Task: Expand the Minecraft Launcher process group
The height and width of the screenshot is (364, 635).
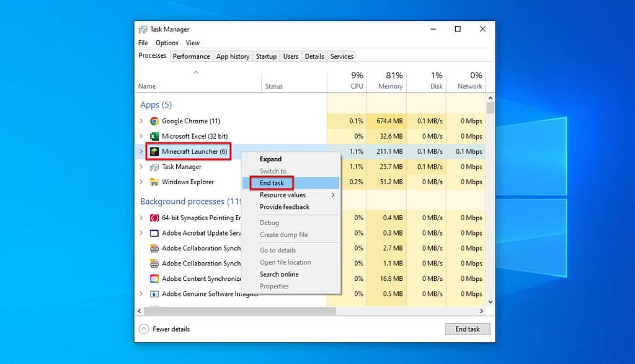Action: pos(141,151)
